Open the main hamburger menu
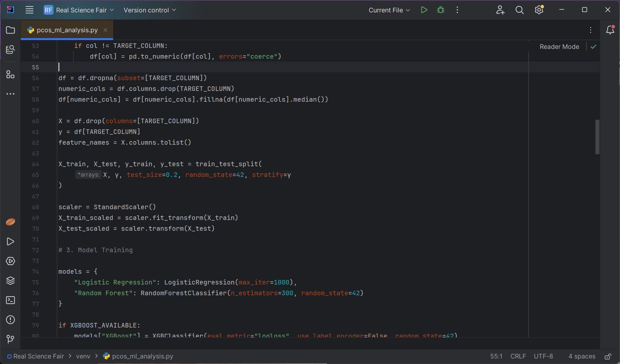This screenshot has width=620, height=364. coord(29,10)
